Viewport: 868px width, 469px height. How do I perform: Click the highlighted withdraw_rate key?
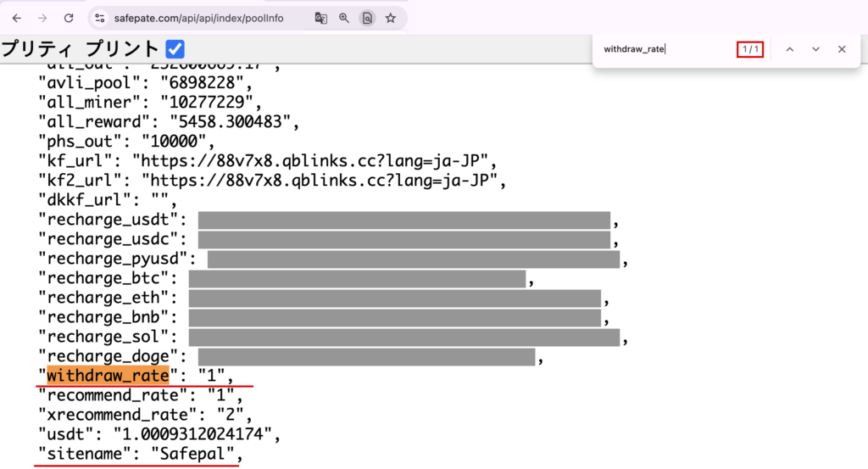click(108, 376)
